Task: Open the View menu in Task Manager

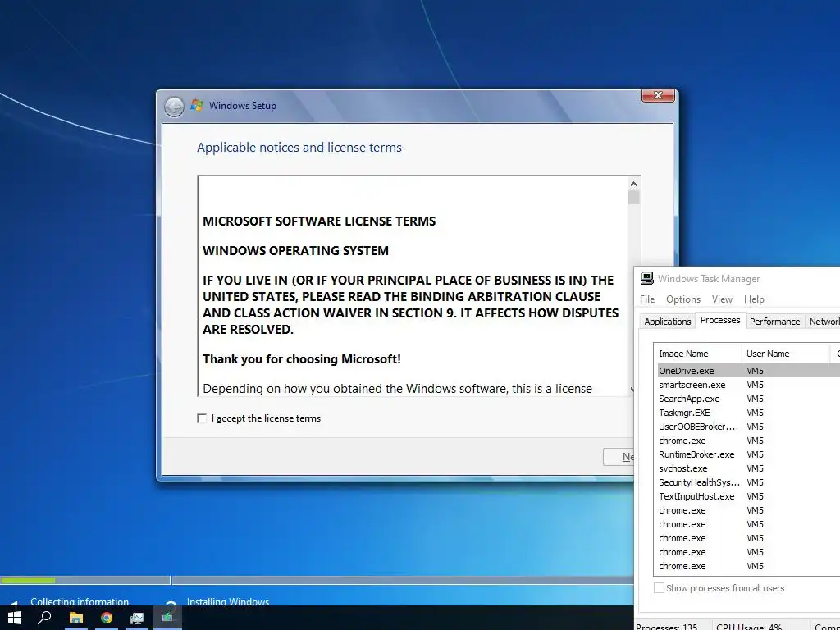Action: [722, 299]
